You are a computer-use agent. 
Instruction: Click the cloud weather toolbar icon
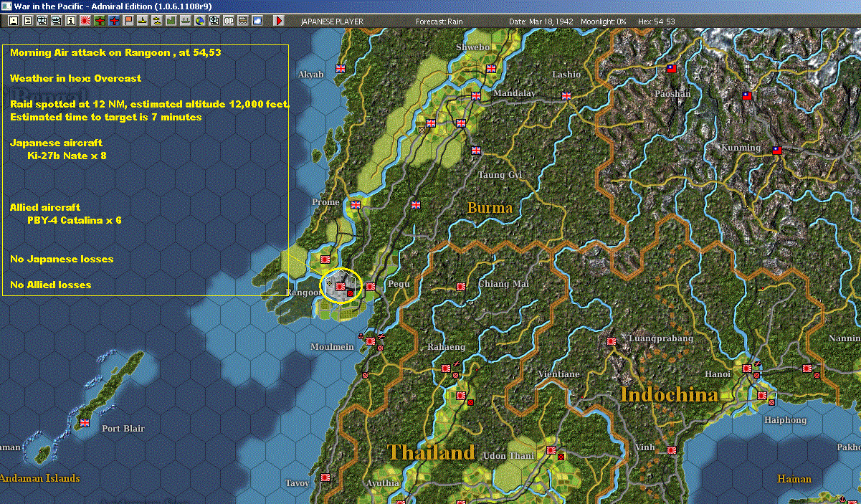(x=257, y=21)
